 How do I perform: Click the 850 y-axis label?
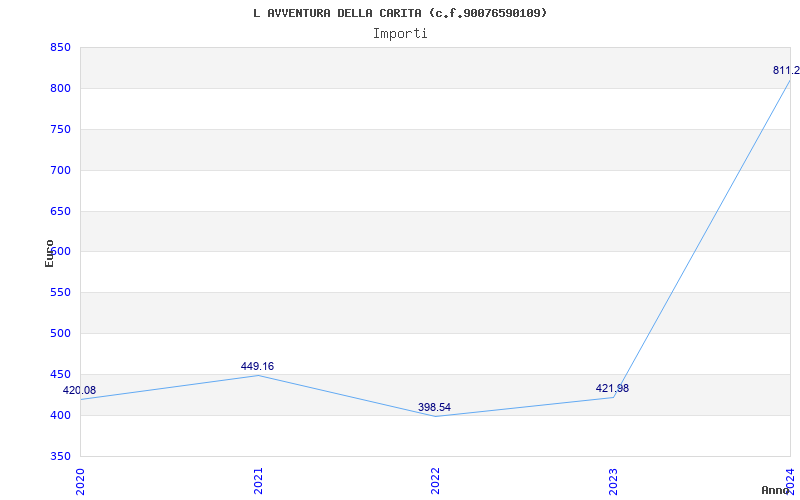point(60,47)
